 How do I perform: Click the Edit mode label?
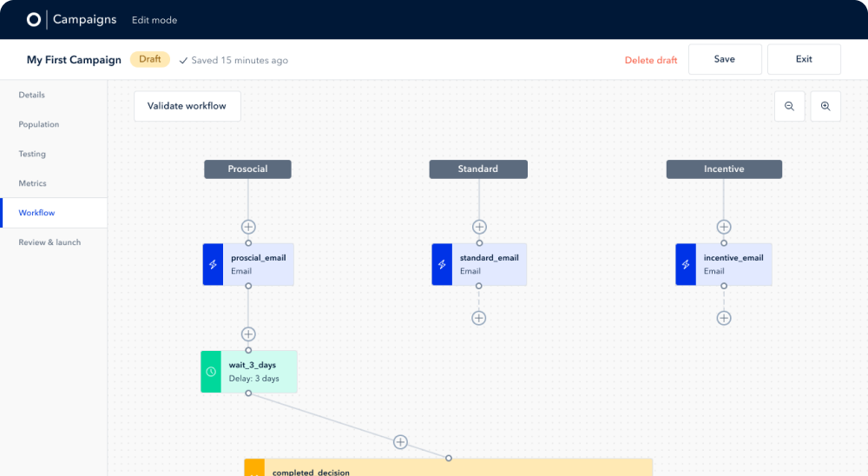pyautogui.click(x=155, y=20)
